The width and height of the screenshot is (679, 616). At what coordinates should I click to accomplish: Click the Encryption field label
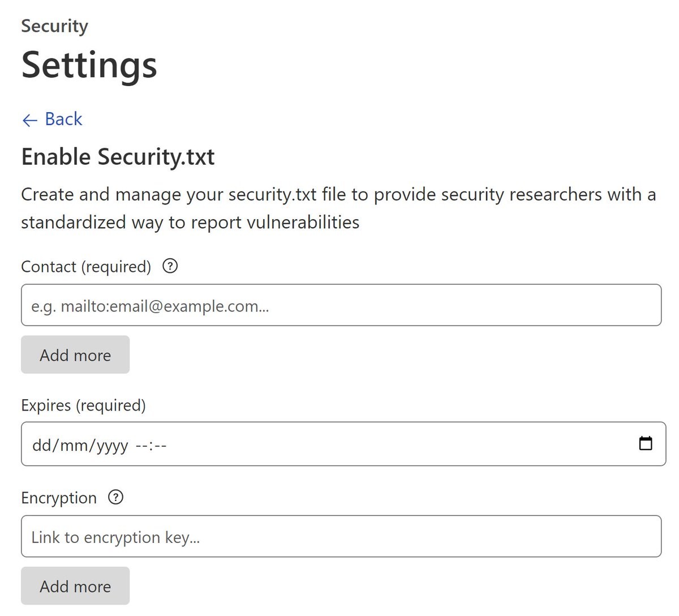[59, 498]
